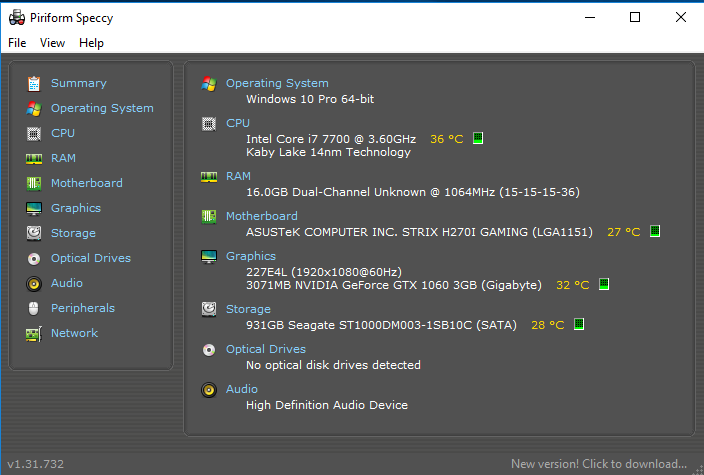Show the RAM sidebar section
The image size is (704, 475).
pos(63,158)
